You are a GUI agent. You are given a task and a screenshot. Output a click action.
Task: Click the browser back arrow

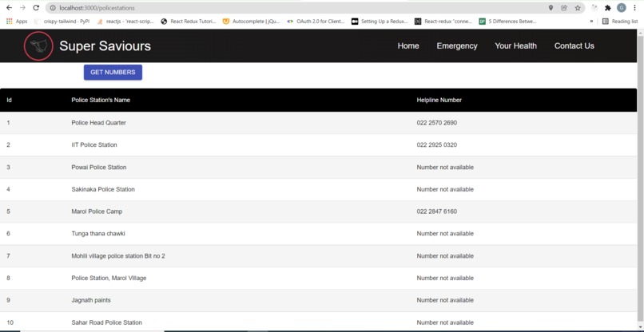coord(9,8)
